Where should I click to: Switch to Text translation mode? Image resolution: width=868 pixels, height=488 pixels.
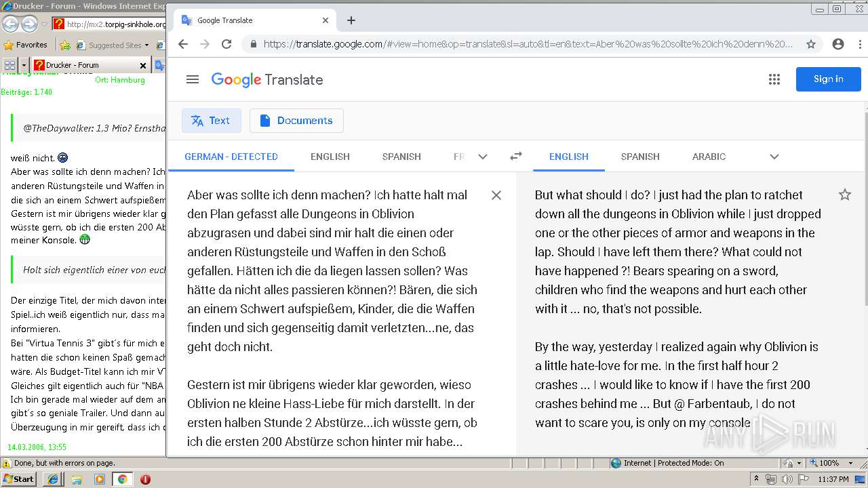pyautogui.click(x=211, y=121)
